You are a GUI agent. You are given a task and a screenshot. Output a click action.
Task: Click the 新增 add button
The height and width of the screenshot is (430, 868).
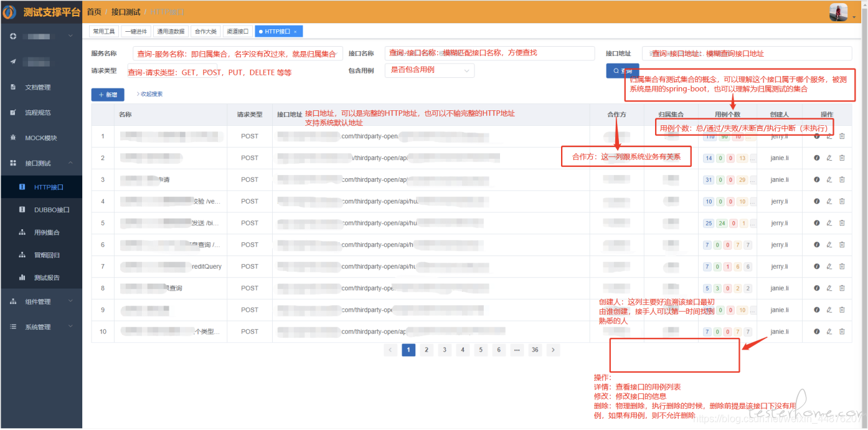[108, 94]
